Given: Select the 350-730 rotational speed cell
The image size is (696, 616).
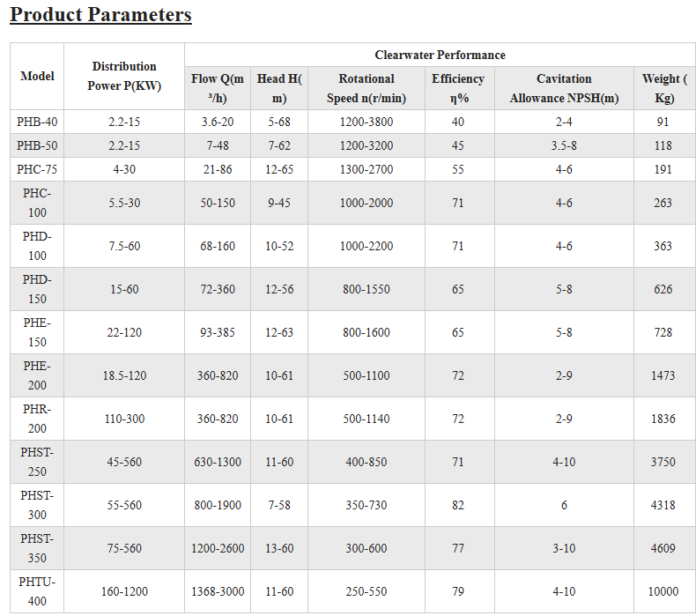Looking at the screenshot, I should (x=367, y=506).
